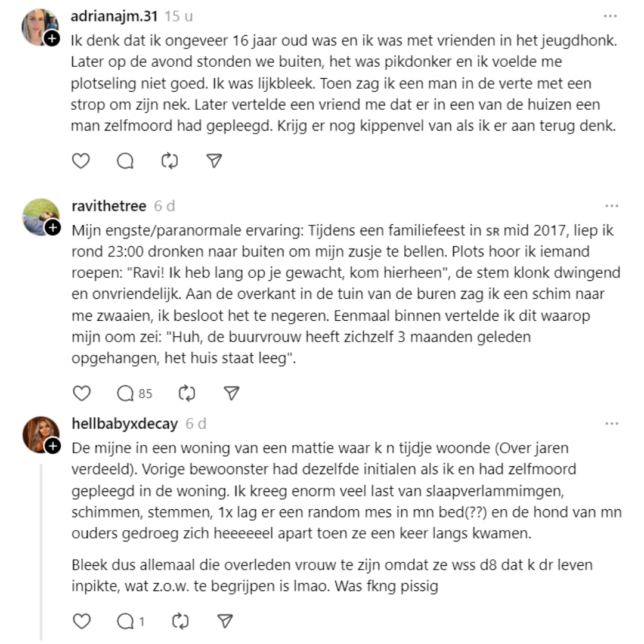Repost adrianajm.31's post
Viewport: 644px width, 644px height.
coord(170,161)
